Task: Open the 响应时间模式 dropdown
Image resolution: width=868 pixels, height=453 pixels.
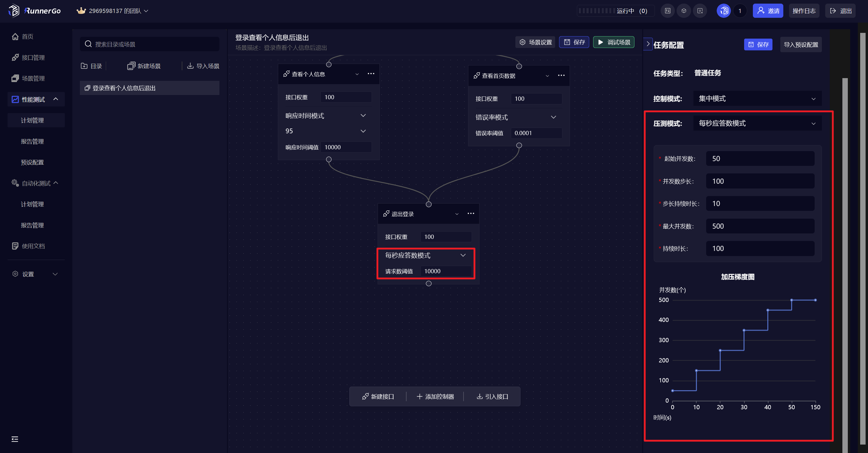Action: (326, 116)
